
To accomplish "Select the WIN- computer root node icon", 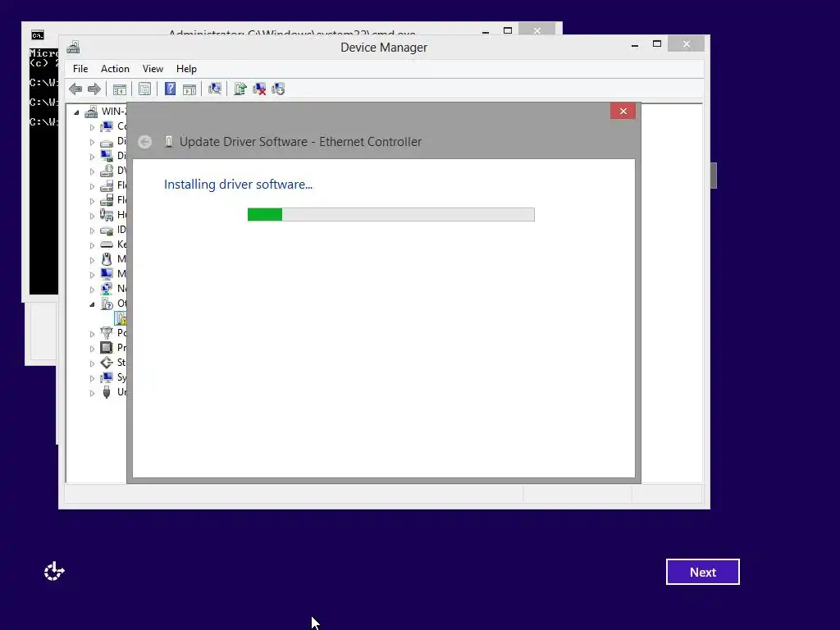I will 92,112.
